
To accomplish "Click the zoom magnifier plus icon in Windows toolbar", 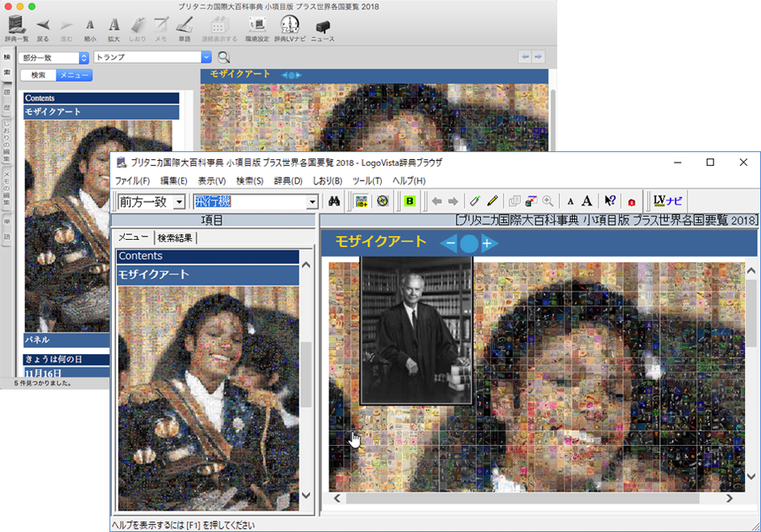I will click(x=548, y=200).
